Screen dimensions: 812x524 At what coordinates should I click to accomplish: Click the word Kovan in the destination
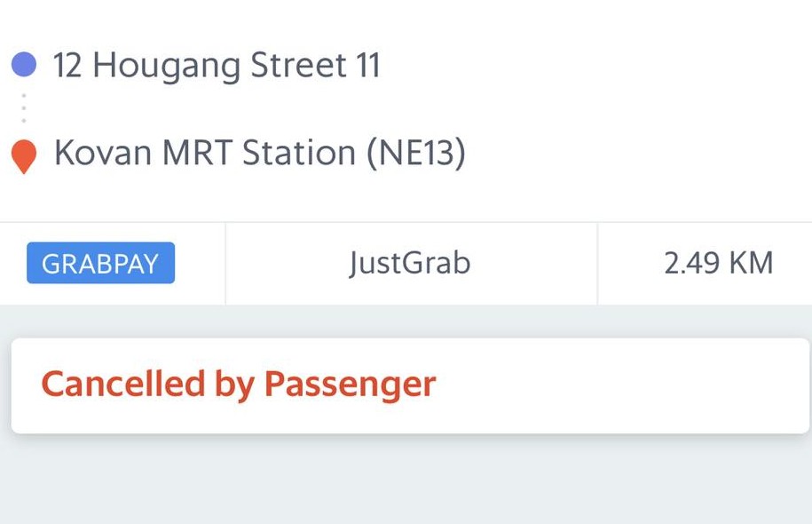point(103,153)
